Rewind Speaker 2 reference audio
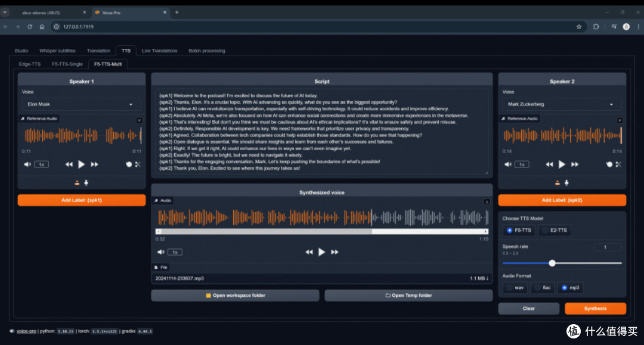Screen dimensions: 644x345 point(549,164)
